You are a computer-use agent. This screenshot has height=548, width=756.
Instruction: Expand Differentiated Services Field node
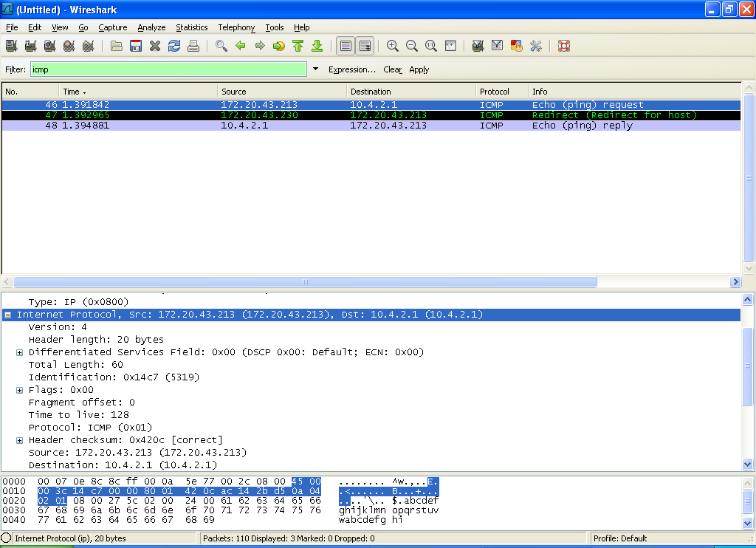(19, 352)
